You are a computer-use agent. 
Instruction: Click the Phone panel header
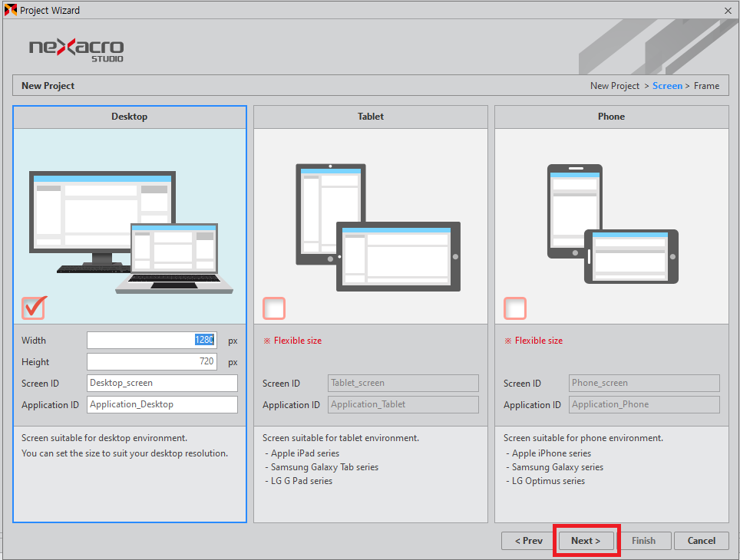pos(611,117)
